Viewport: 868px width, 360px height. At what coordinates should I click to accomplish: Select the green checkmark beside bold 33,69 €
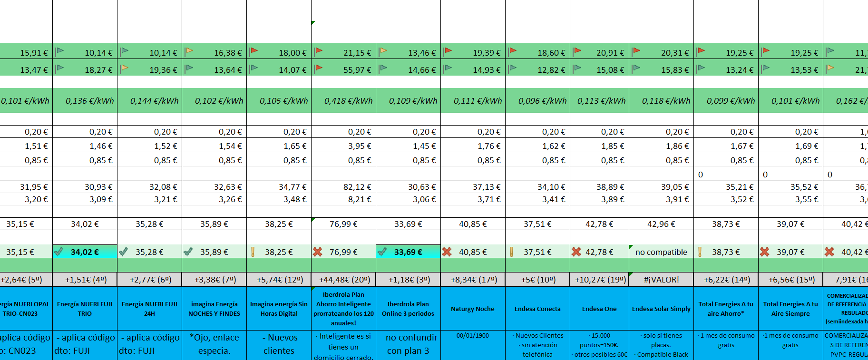pyautogui.click(x=382, y=252)
